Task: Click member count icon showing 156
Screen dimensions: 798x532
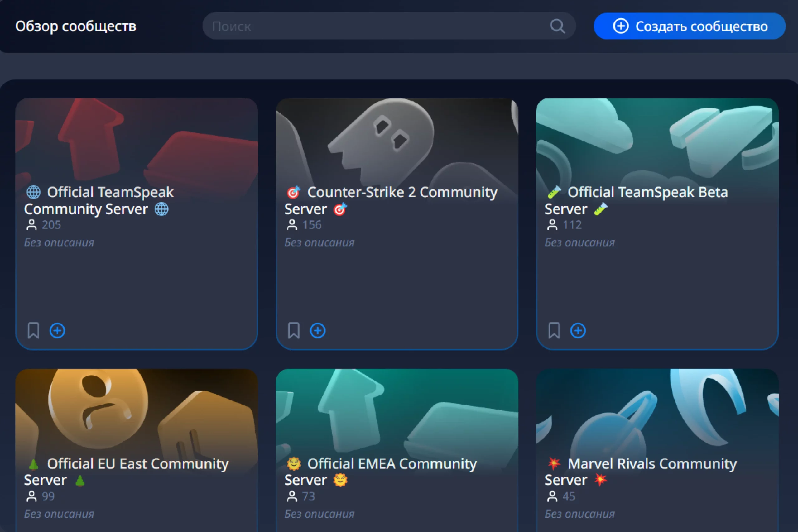Action: pos(292,225)
